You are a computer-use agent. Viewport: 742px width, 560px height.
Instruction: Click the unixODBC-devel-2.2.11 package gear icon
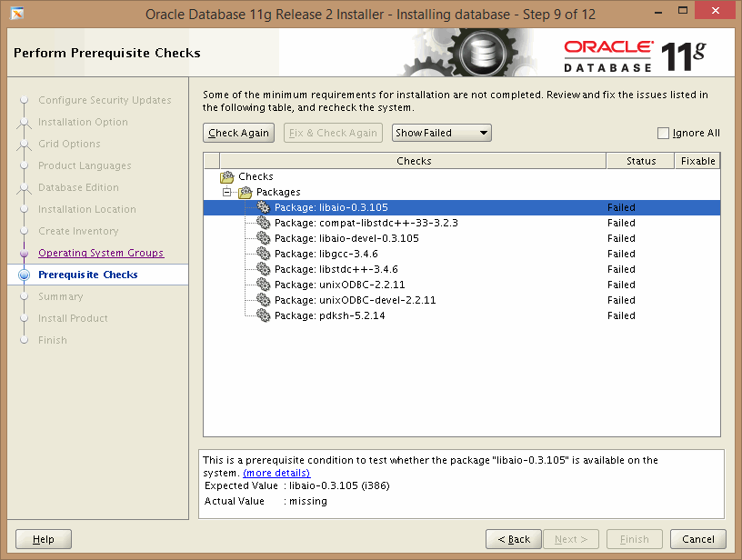263,300
